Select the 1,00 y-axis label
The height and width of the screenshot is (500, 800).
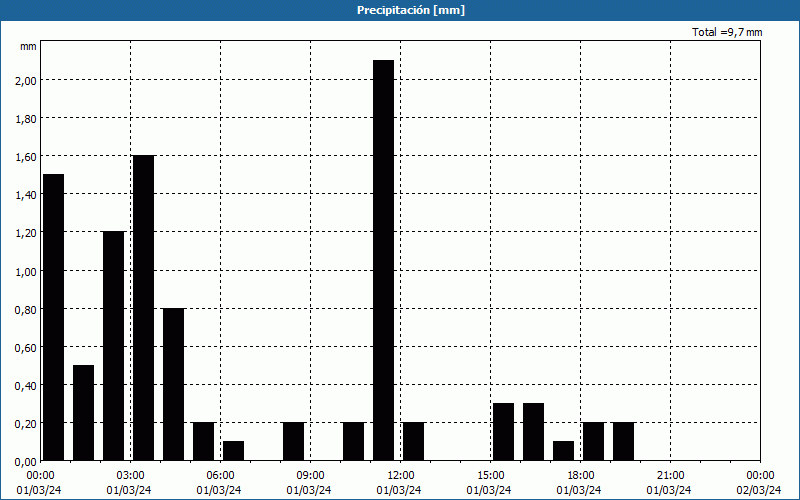tap(26, 271)
